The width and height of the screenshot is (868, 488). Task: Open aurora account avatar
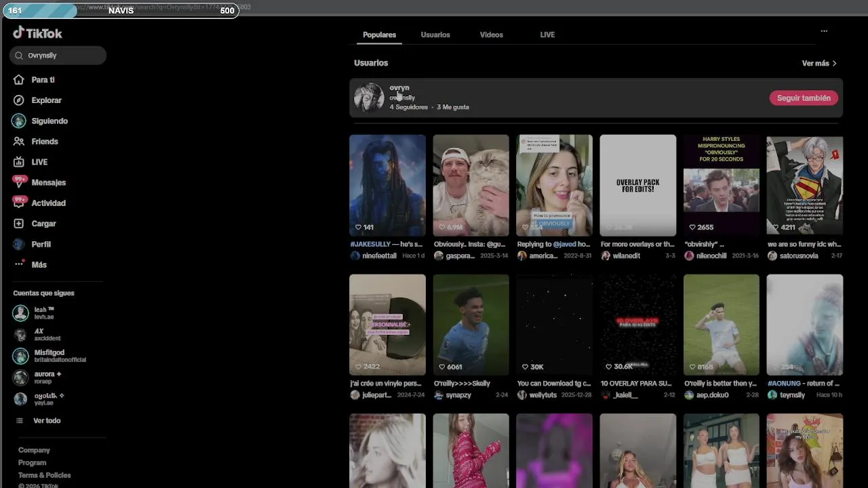20,378
